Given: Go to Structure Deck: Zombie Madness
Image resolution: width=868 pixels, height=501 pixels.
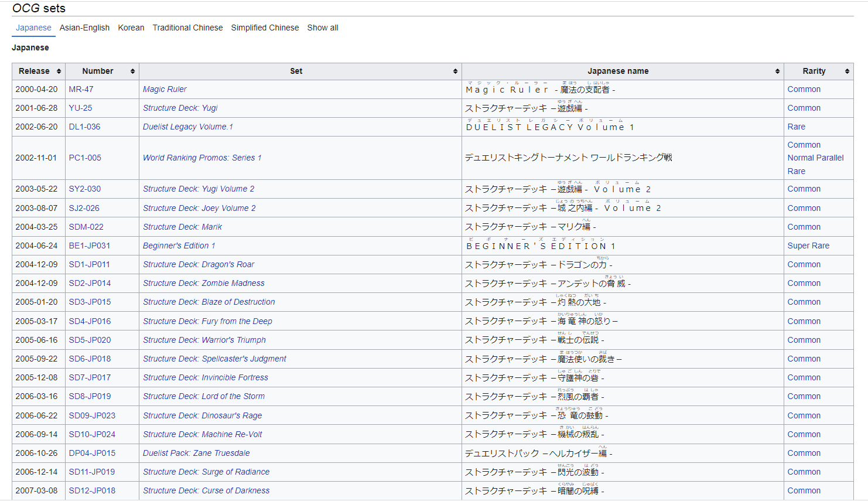Looking at the screenshot, I should point(204,283).
